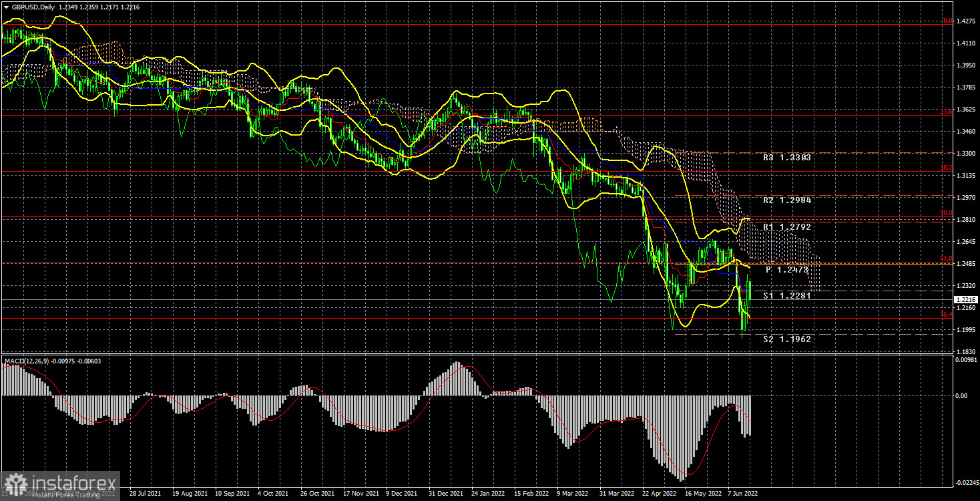Click the 9 Dec 2021 date label
The height and width of the screenshot is (501, 980).
point(403,494)
